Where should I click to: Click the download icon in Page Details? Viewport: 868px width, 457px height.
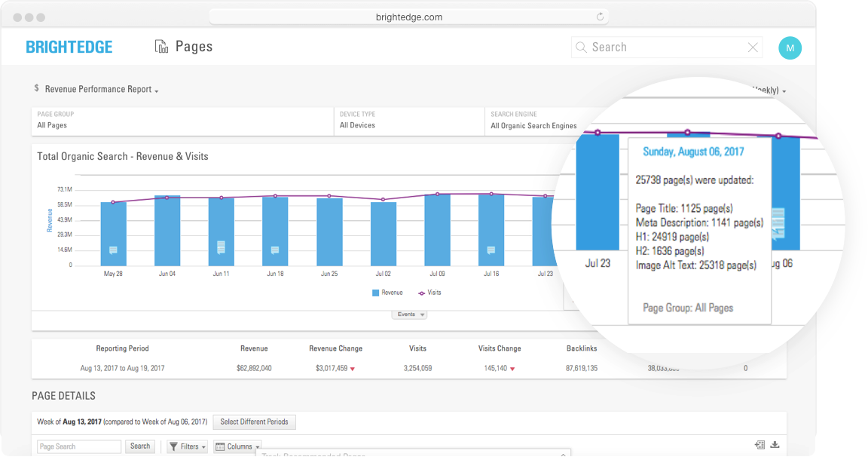(774, 445)
